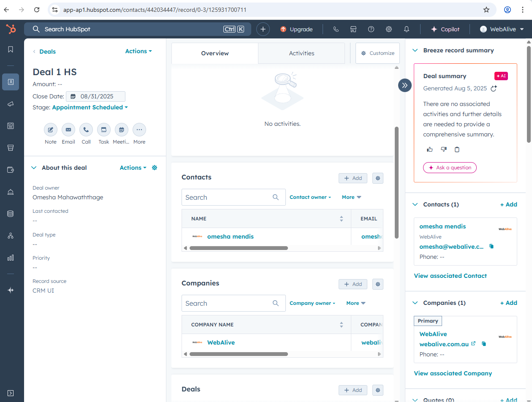Screen dimensions: 532x402
Task: Open the Service bell-dome sidebar icon
Action: click(x=11, y=192)
